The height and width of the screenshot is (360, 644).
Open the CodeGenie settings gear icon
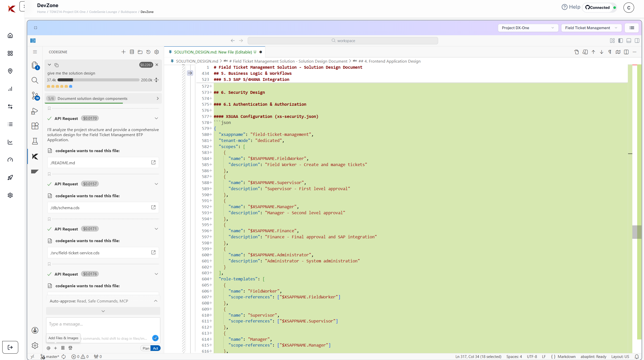click(x=157, y=52)
